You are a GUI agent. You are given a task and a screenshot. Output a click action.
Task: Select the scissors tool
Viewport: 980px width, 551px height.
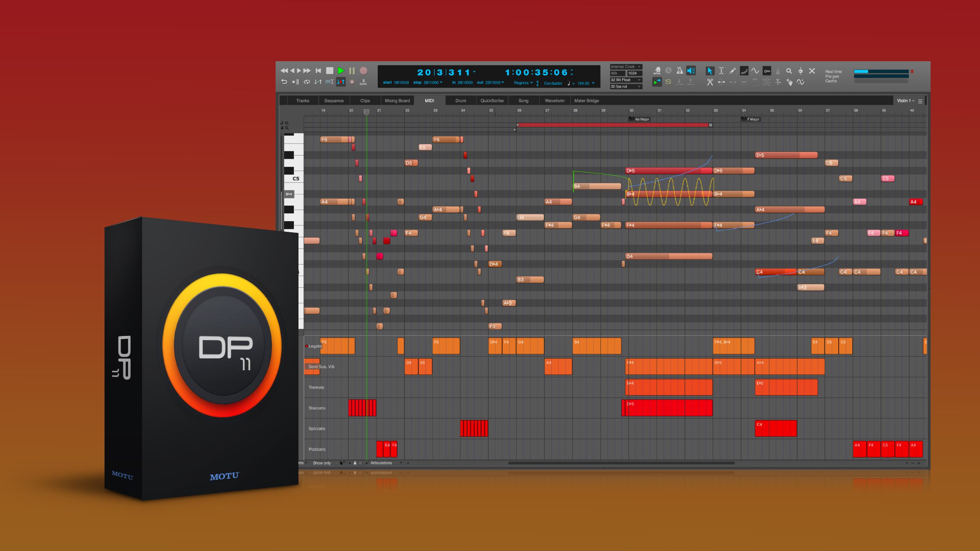(710, 83)
